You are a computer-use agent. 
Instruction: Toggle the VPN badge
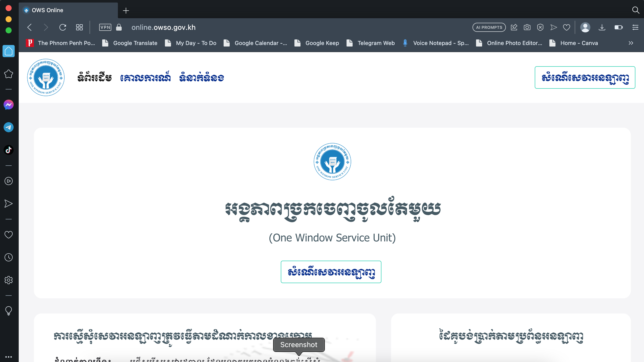(105, 27)
